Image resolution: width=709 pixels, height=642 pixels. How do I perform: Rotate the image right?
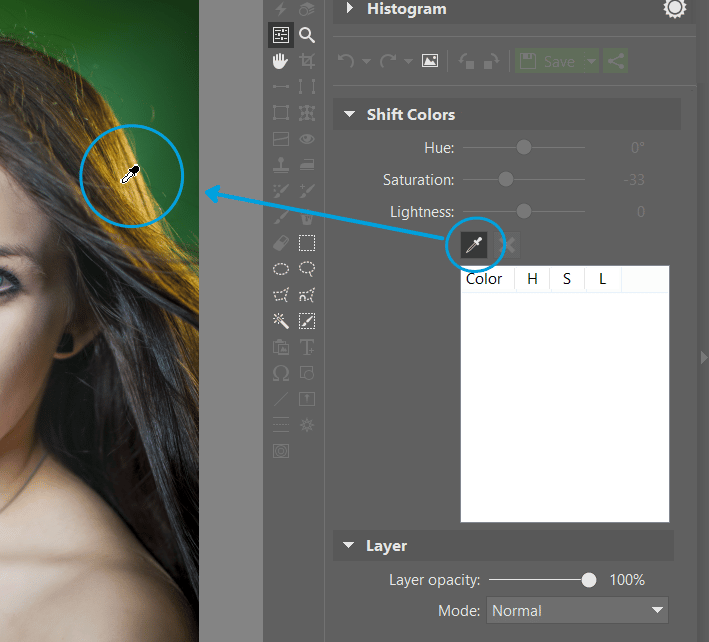[x=492, y=61]
